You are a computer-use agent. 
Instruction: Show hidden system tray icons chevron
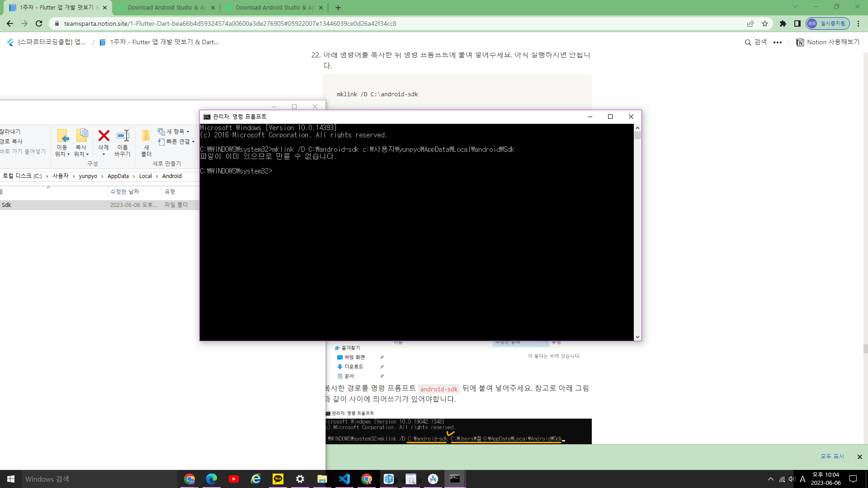pyautogui.click(x=771, y=479)
